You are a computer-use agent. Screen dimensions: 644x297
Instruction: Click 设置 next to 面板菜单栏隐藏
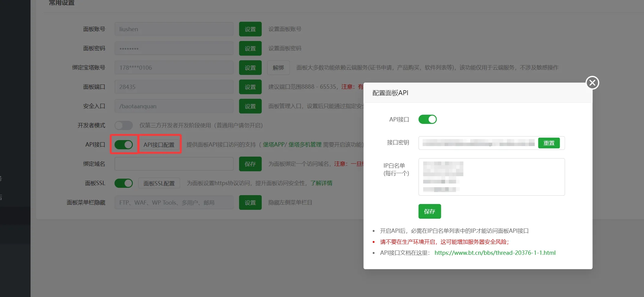(250, 202)
